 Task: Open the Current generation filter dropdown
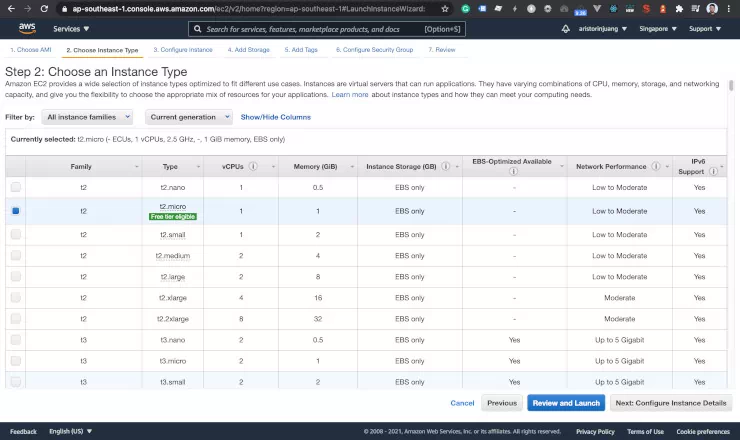coord(189,117)
